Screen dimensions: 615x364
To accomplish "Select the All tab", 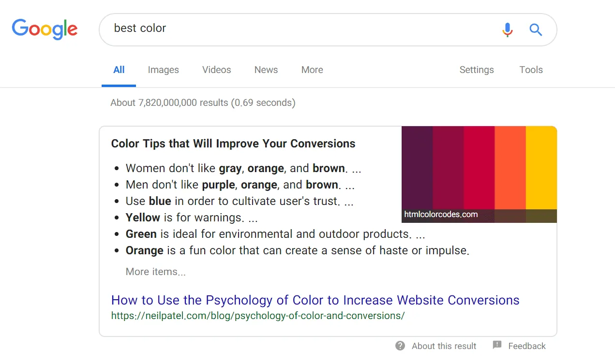I will point(119,70).
